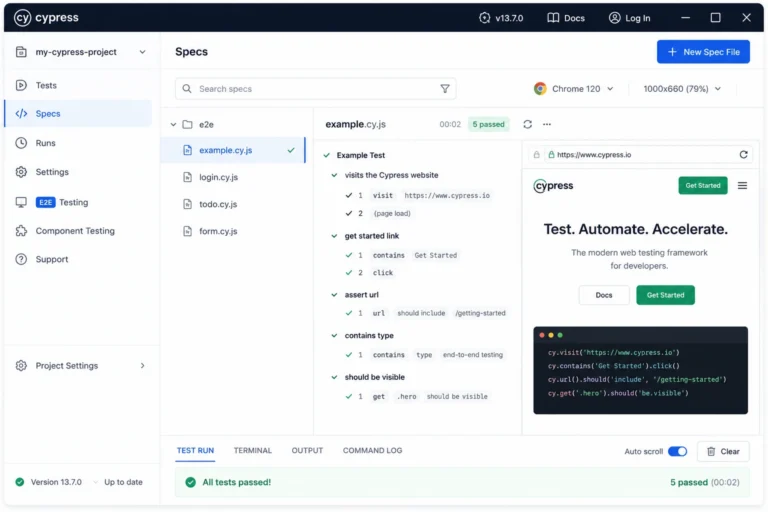Click the v13.7.0 version badge icon
The image size is (768, 512).
[x=484, y=18]
